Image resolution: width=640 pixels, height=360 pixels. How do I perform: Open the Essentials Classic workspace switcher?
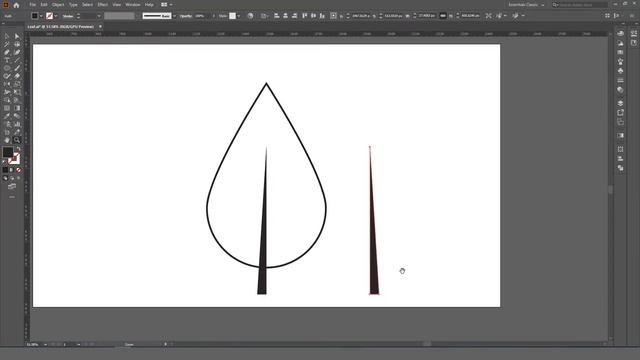coord(526,5)
